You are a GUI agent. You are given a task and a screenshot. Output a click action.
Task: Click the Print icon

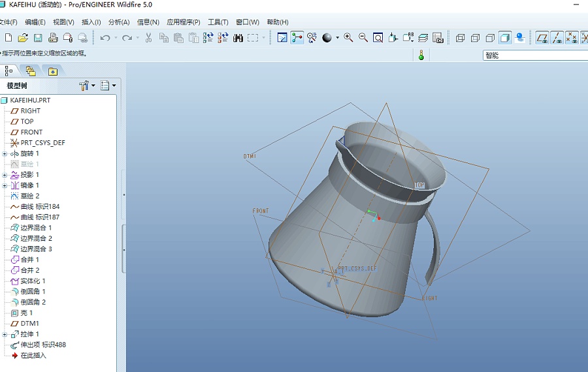[53, 38]
